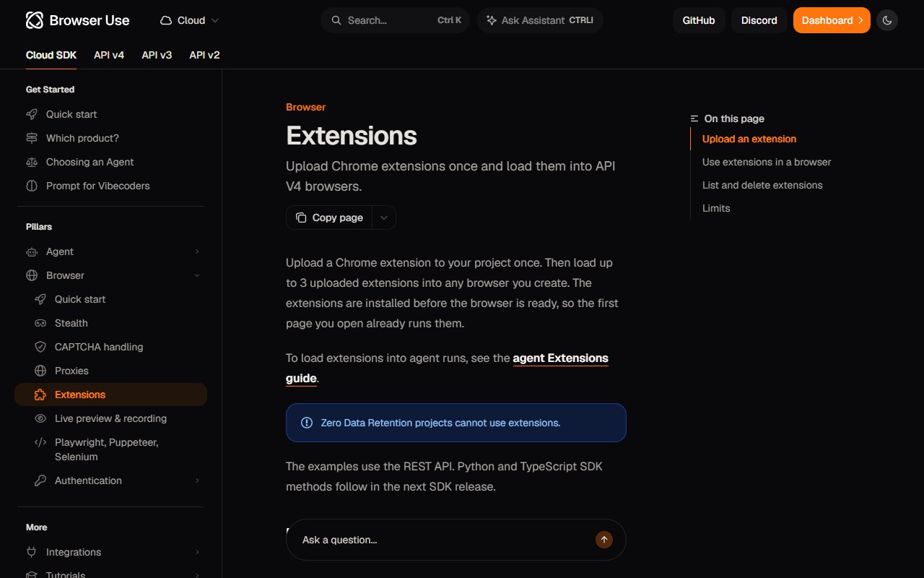Screen dimensions: 924x578
Task: Click the rocket icon beside Browser Quick start
Action: click(x=40, y=299)
